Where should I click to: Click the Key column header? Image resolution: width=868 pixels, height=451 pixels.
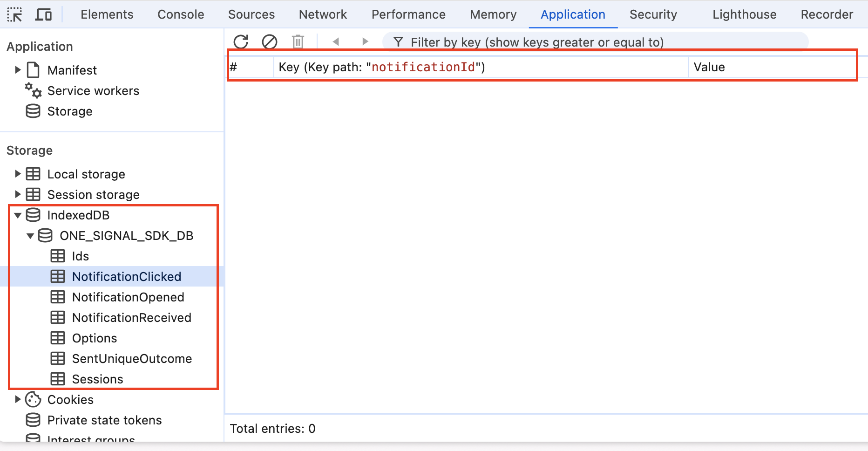point(481,67)
